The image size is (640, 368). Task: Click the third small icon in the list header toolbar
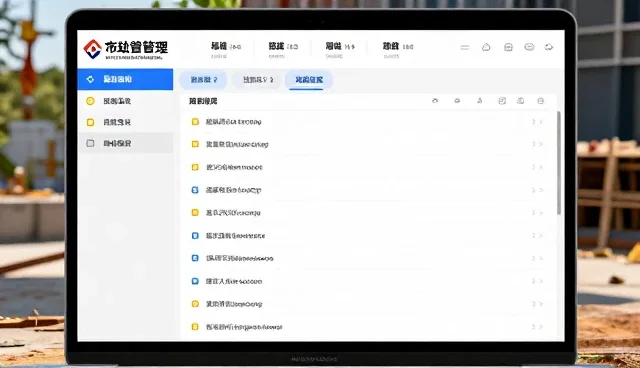tap(480, 101)
